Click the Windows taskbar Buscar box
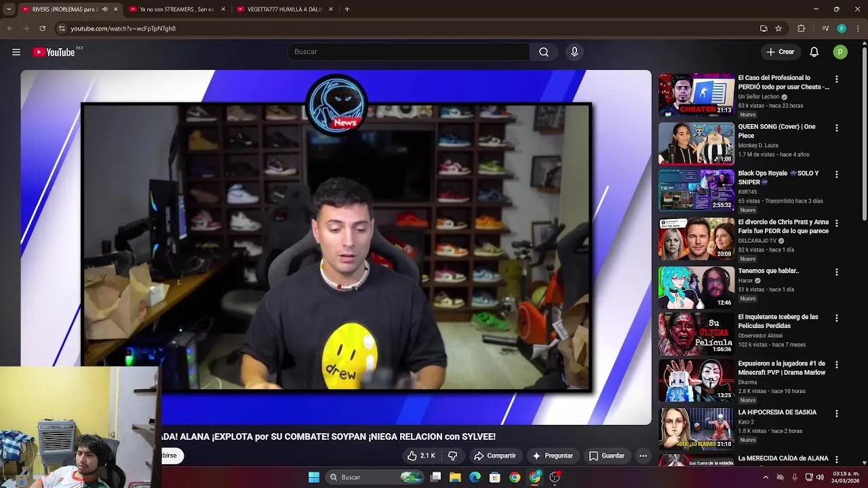 point(374,477)
